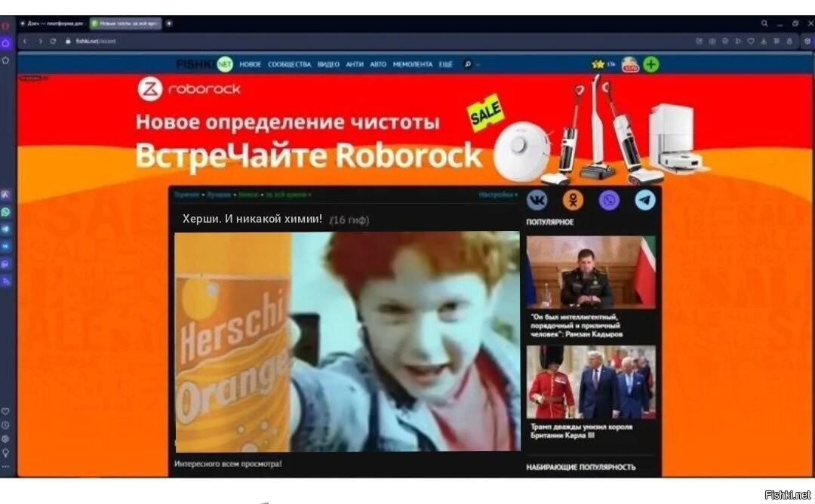Open the МЕМОЛЕНТА menu item

coord(413,64)
